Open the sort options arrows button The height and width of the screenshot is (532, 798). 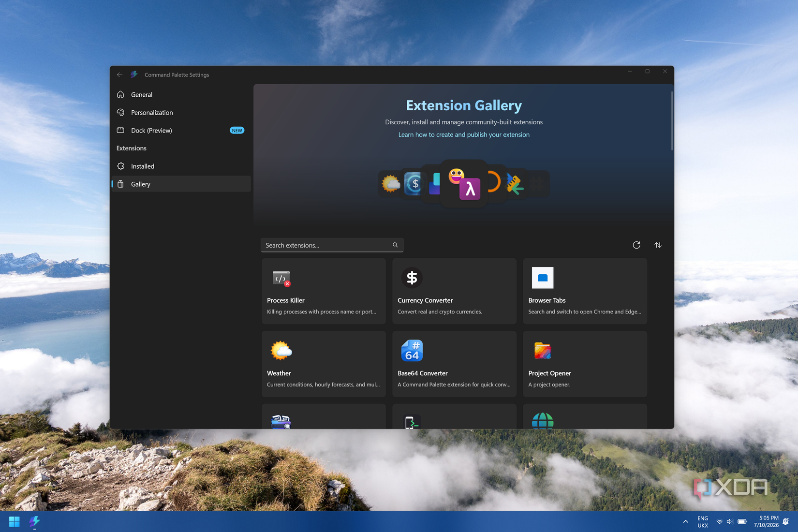click(x=658, y=245)
